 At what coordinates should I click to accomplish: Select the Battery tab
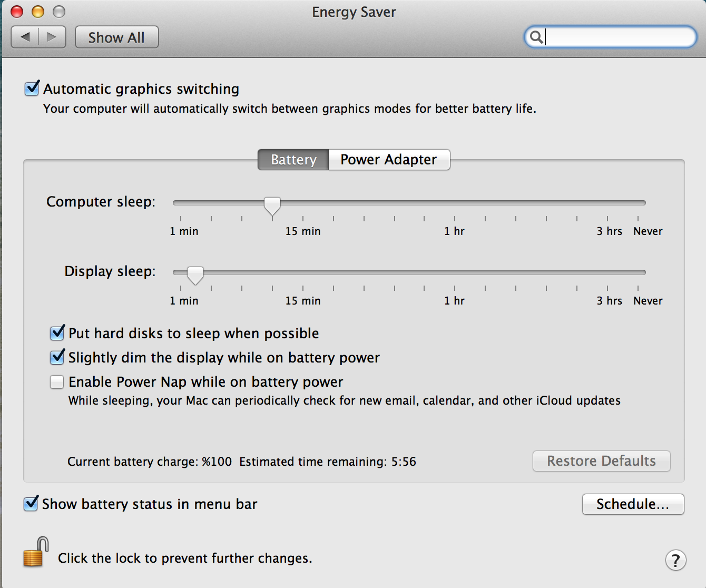(293, 160)
